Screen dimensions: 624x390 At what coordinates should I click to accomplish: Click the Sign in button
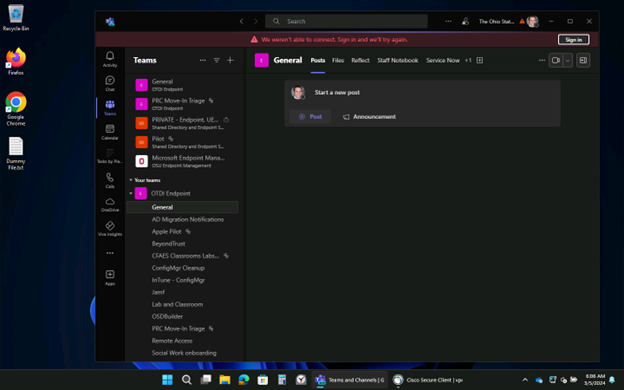573,39
